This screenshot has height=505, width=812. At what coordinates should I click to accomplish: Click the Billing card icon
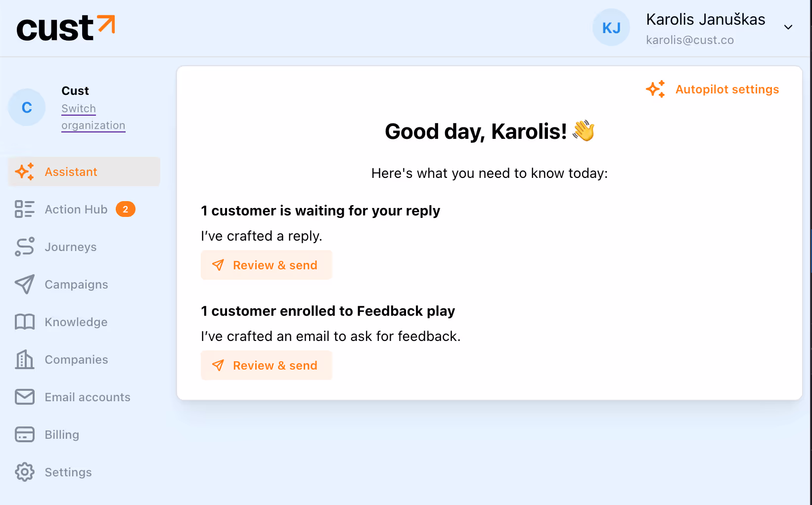pos(24,434)
